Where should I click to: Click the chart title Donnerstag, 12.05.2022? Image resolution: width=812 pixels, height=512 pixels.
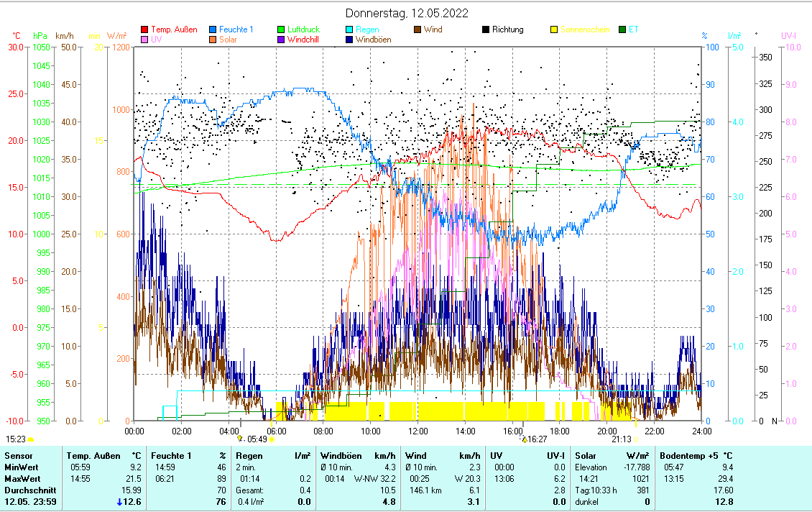406,13
